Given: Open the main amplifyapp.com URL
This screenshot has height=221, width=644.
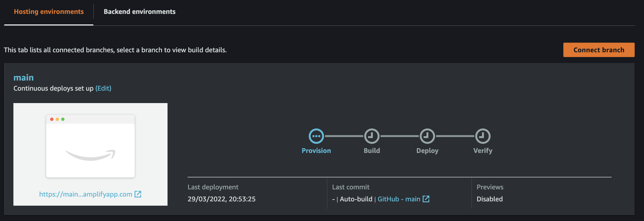Looking at the screenshot, I should pyautogui.click(x=85, y=194).
